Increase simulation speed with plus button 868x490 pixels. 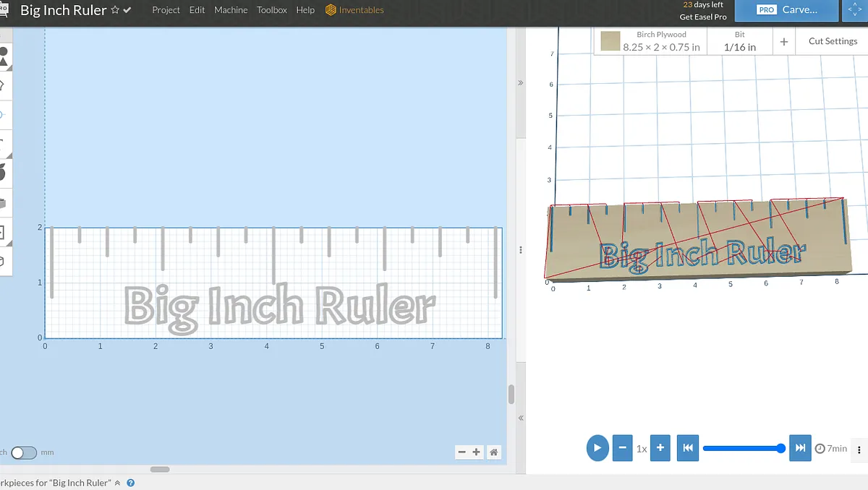click(x=660, y=448)
